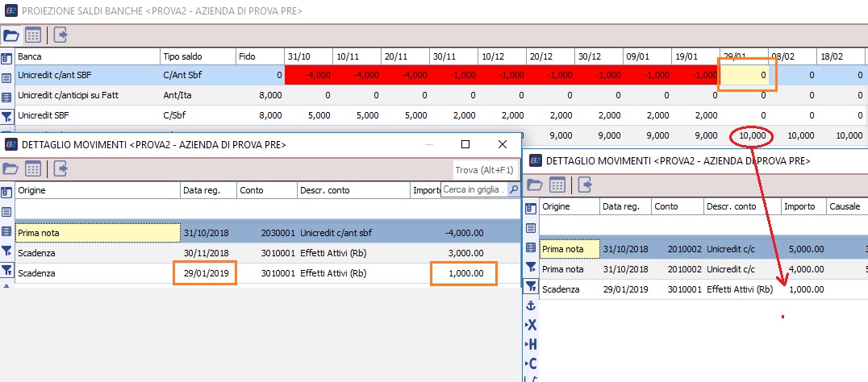The height and width of the screenshot is (382, 868).
Task: Click Prima nota cell in left Dettaglio Movimenti
Action: [98, 233]
